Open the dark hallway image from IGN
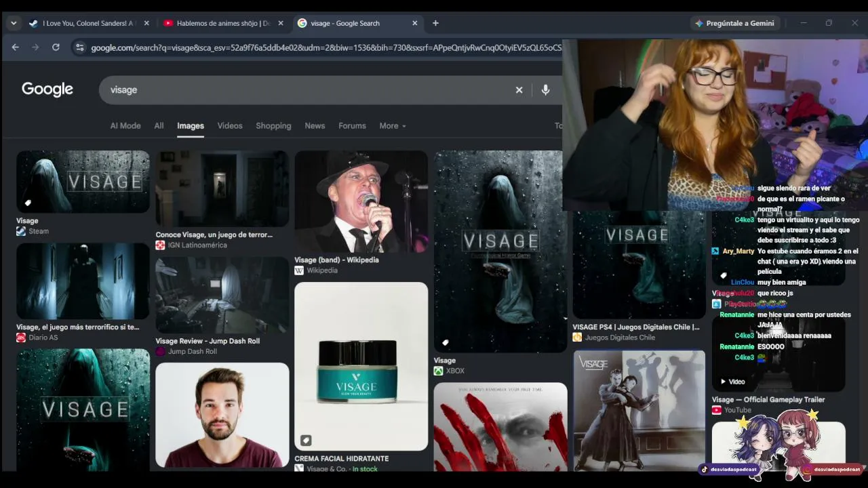The width and height of the screenshot is (868, 488). 222,188
